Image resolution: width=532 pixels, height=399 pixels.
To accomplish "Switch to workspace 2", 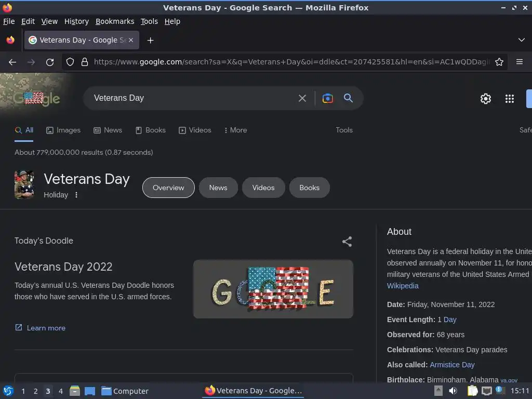I will [x=36, y=391].
